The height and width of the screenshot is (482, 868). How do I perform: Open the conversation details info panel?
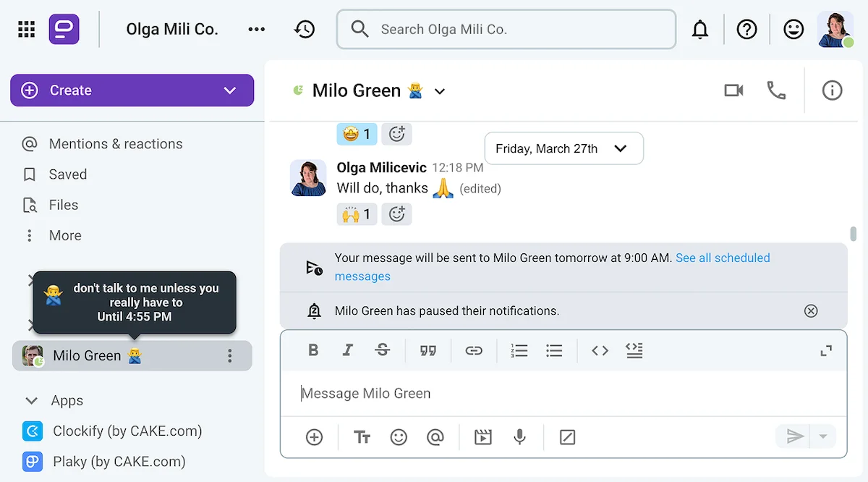point(832,90)
